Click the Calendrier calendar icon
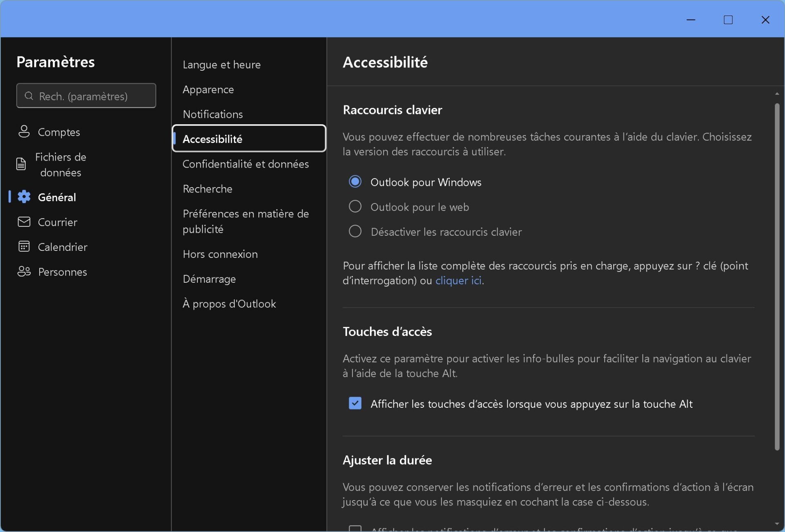Screen dimensions: 785x532 [24, 246]
